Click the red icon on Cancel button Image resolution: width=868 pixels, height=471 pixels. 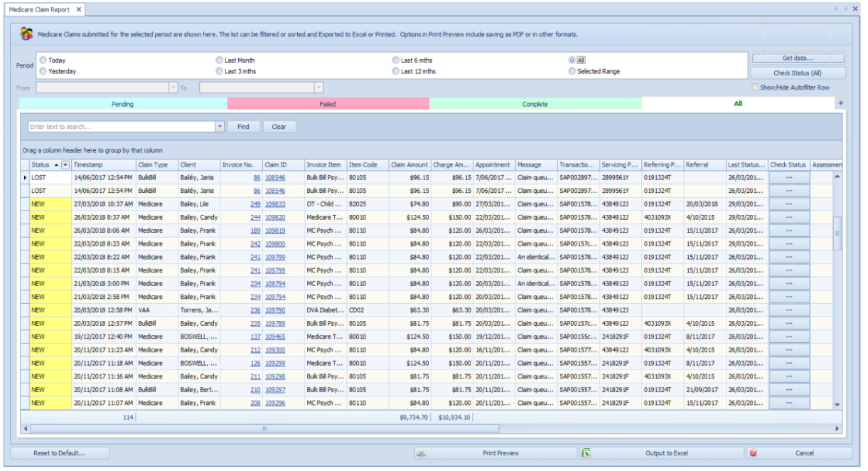click(x=753, y=453)
